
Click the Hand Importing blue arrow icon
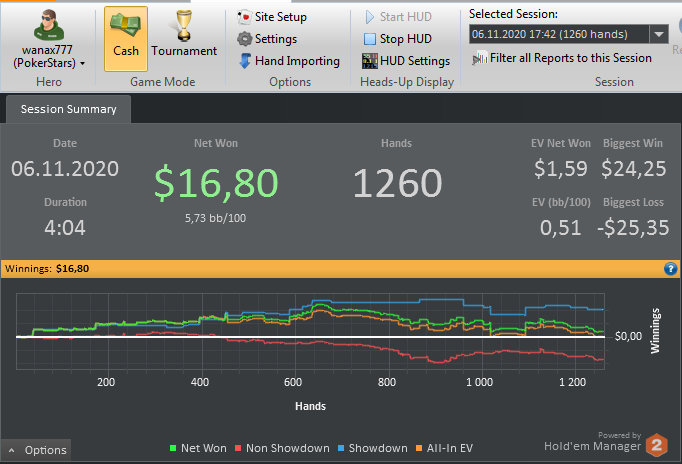(245, 61)
